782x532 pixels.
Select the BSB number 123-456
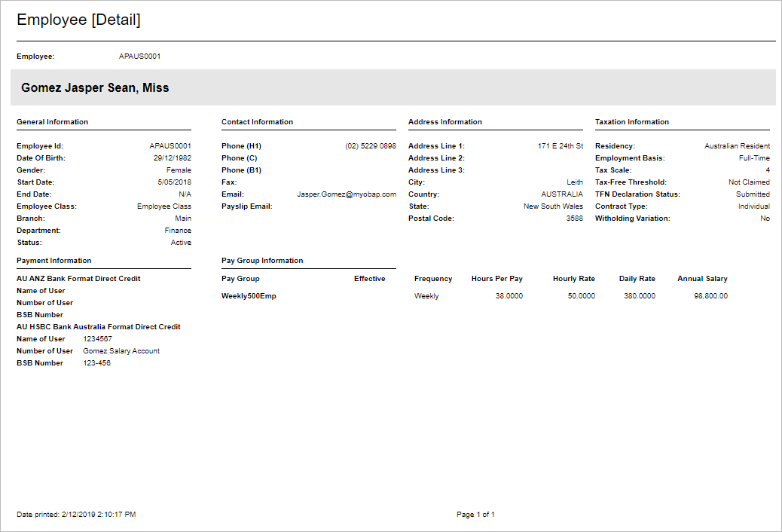pyautogui.click(x=96, y=362)
